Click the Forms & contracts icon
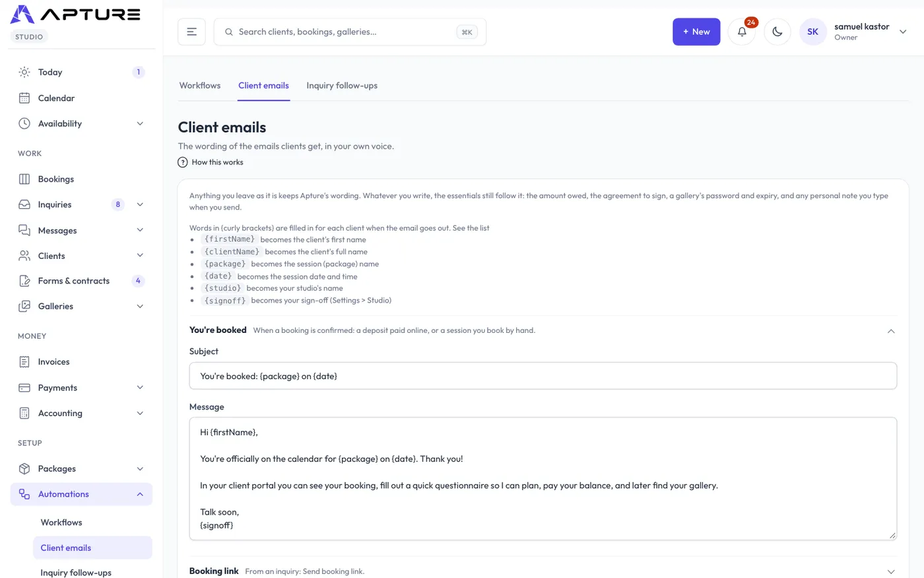This screenshot has height=578, width=924. pos(24,281)
